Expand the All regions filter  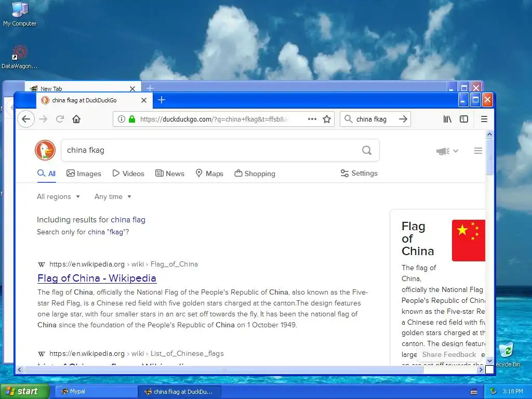pos(58,196)
